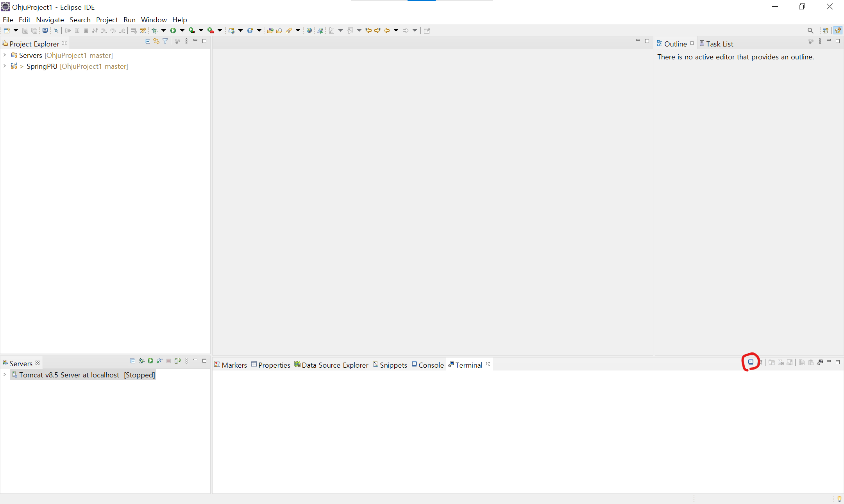Open the dropdown arrow next to the Run button

182,30
